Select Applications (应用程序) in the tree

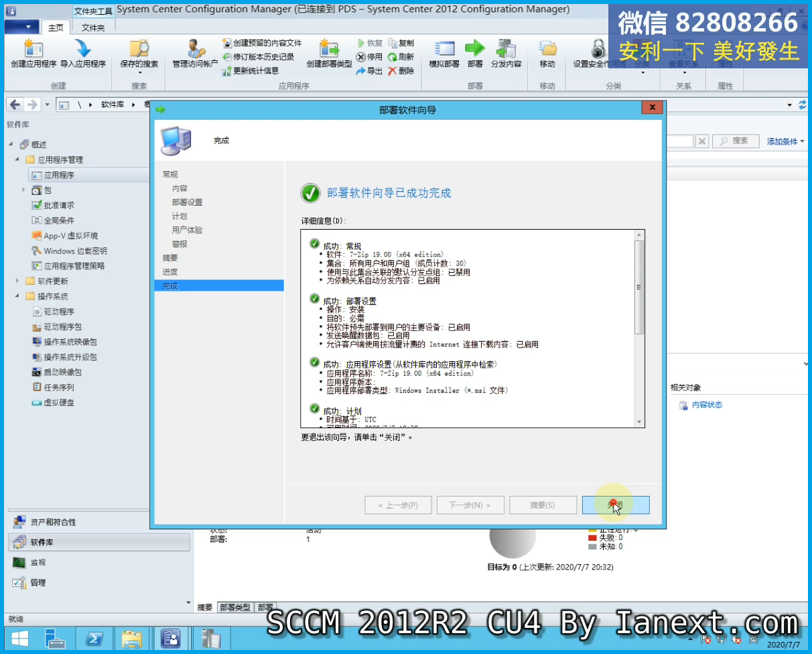[x=59, y=175]
